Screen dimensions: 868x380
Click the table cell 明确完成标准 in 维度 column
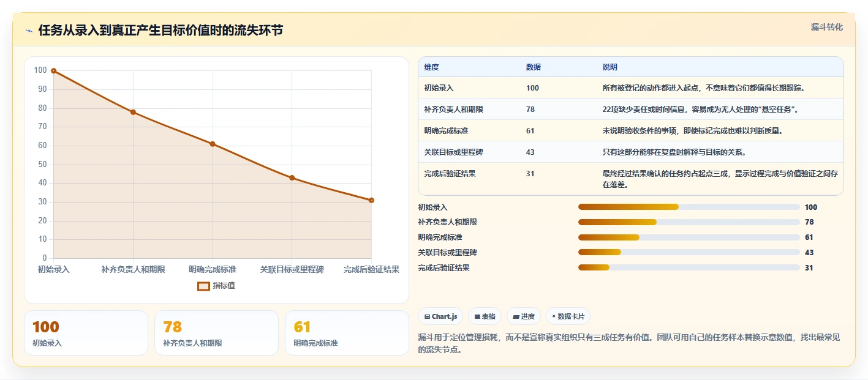point(446,130)
